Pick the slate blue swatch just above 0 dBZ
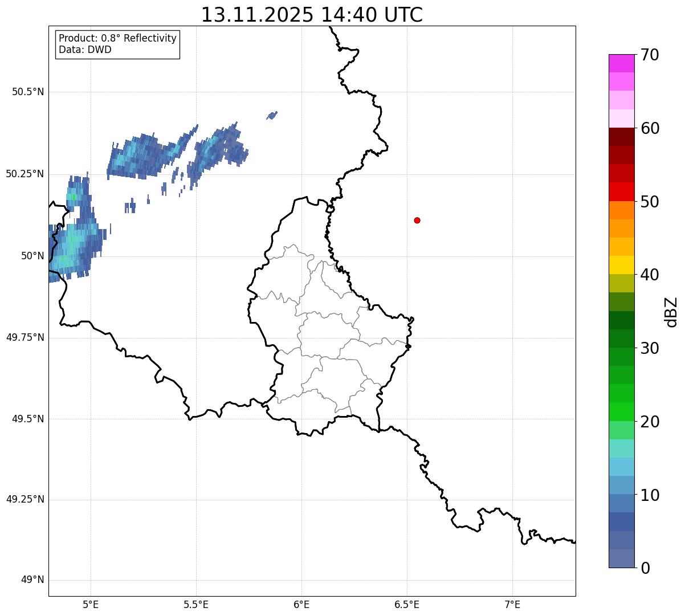The width and height of the screenshot is (685, 616). (x=621, y=558)
